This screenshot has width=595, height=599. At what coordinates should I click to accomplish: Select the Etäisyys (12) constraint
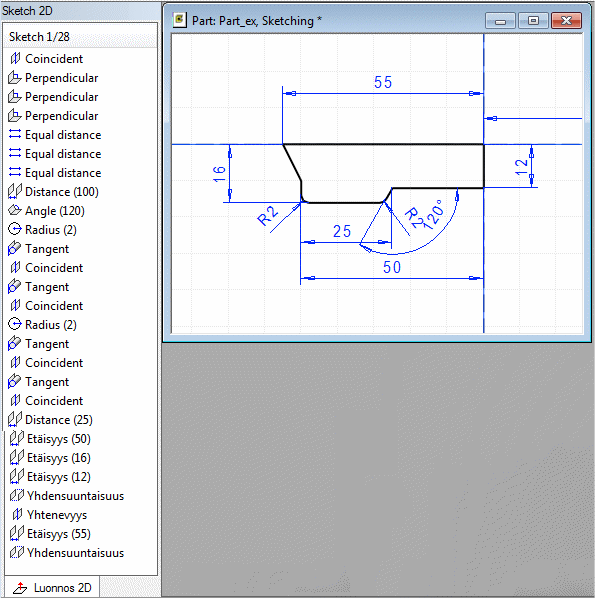tap(59, 477)
